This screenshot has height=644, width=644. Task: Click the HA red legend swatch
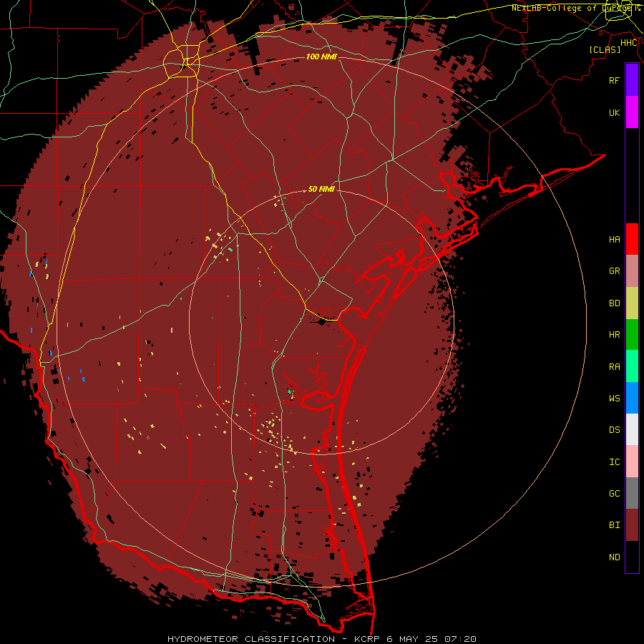632,239
